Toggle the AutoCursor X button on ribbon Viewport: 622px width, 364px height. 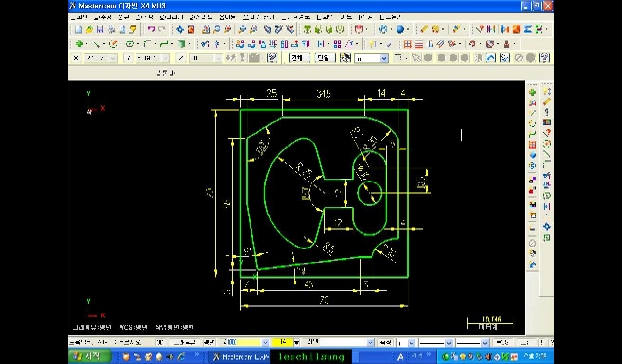(76, 58)
